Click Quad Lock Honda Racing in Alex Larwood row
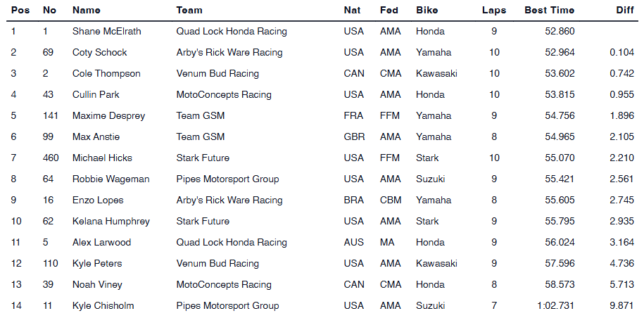Image resolution: width=644 pixels, height=318 pixels. coord(232,243)
